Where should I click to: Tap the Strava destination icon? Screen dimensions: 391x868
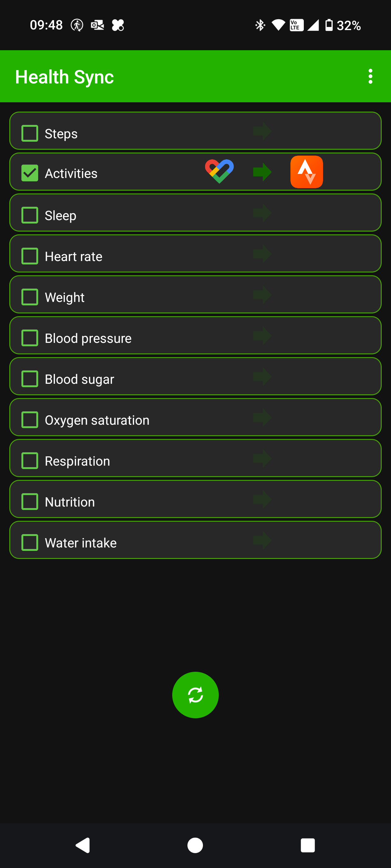tap(306, 172)
